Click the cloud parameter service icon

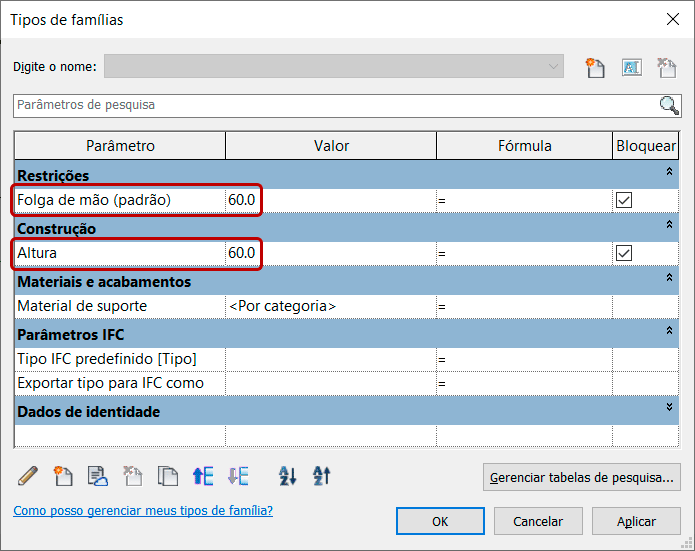click(x=97, y=476)
